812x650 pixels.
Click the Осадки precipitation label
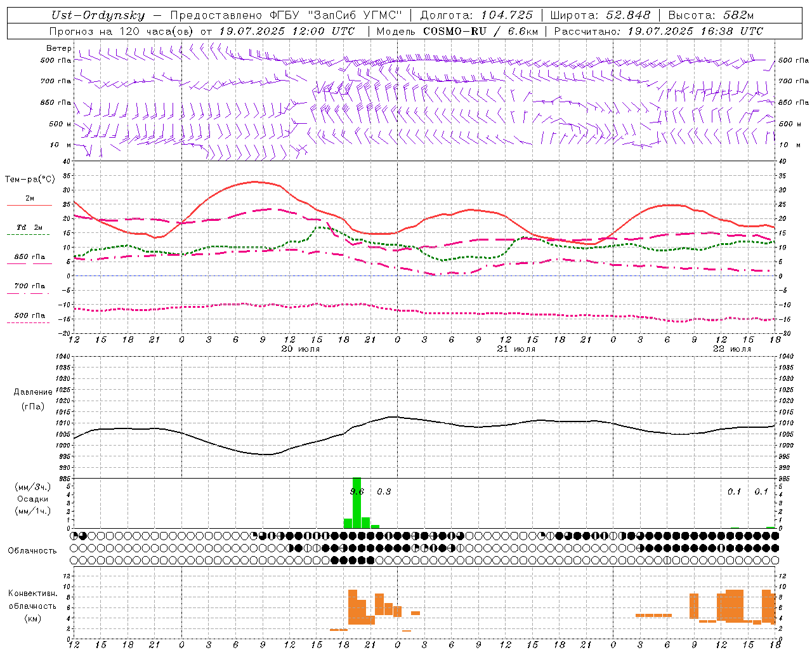tap(33, 499)
